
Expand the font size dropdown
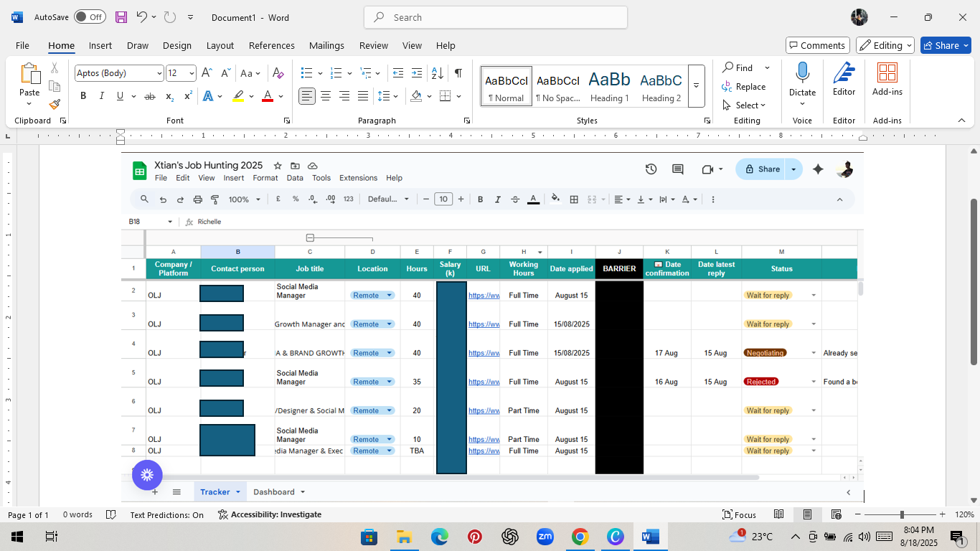(x=192, y=73)
